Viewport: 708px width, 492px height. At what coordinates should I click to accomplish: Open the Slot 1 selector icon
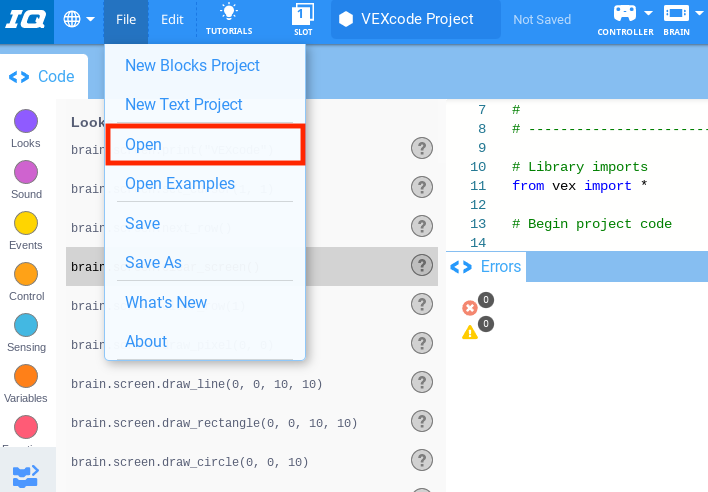tap(303, 14)
